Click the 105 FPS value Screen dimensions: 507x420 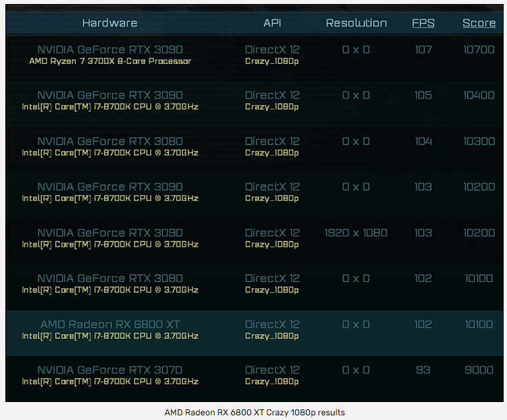423,95
